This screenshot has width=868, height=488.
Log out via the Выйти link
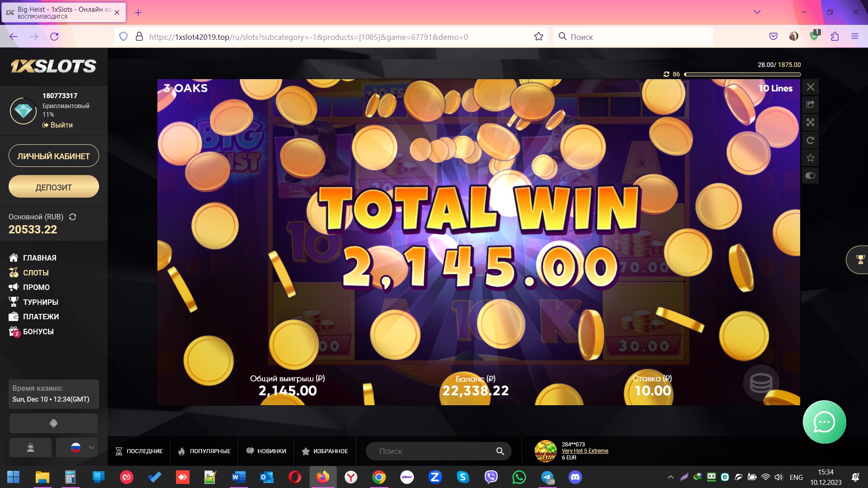pyautogui.click(x=57, y=125)
